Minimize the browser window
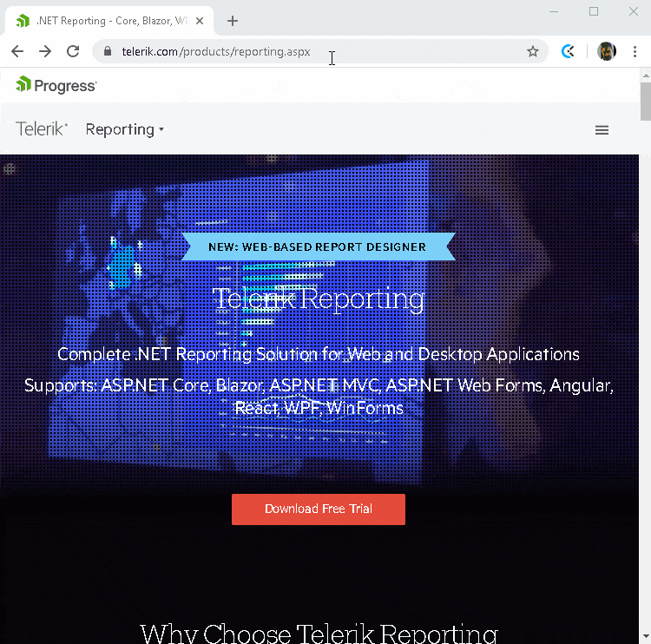651x644 pixels. pos(554,11)
